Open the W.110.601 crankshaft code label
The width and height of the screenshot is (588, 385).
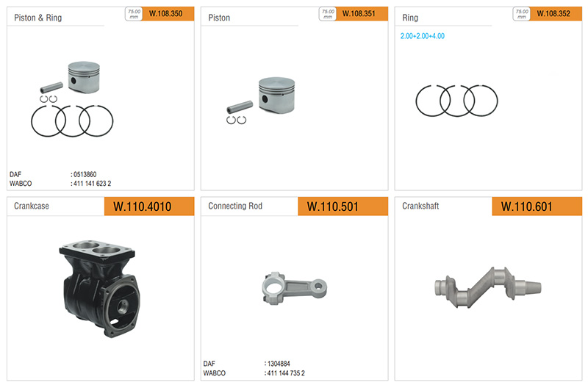(x=537, y=206)
